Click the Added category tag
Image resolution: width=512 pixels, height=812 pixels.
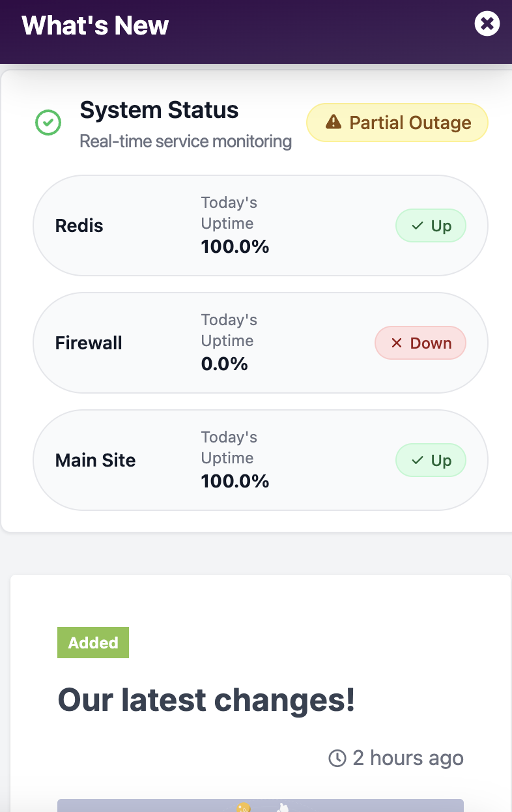pyautogui.click(x=92, y=643)
